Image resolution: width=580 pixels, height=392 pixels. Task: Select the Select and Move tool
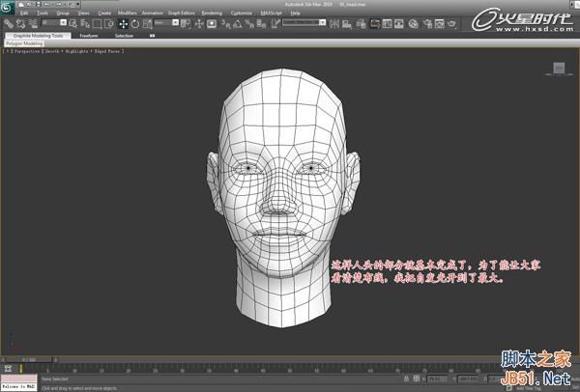123,23
